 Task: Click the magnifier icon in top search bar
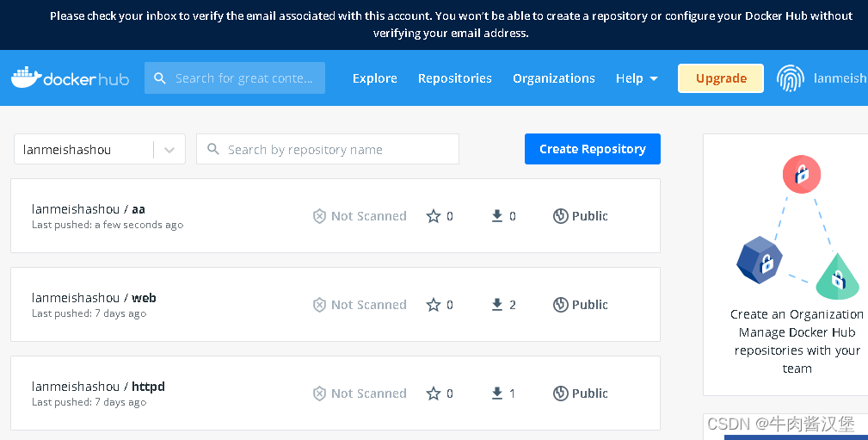(x=160, y=78)
